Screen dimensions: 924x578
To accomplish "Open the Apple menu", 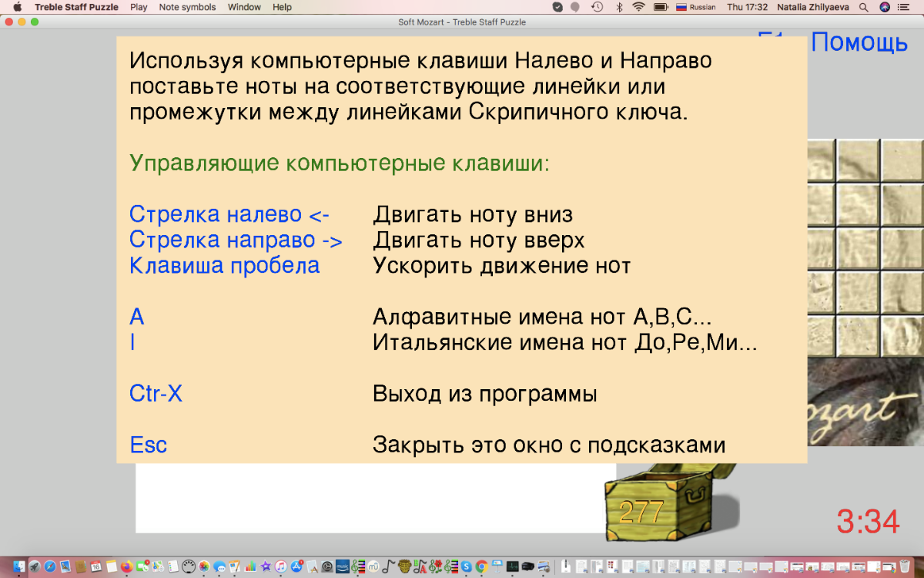I will click(17, 7).
